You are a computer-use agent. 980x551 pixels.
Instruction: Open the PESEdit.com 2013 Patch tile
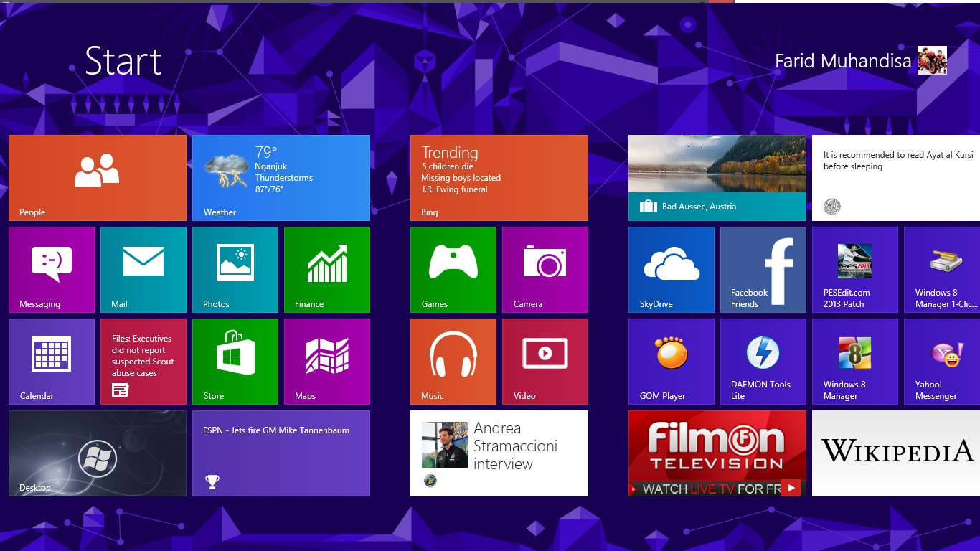(x=855, y=269)
